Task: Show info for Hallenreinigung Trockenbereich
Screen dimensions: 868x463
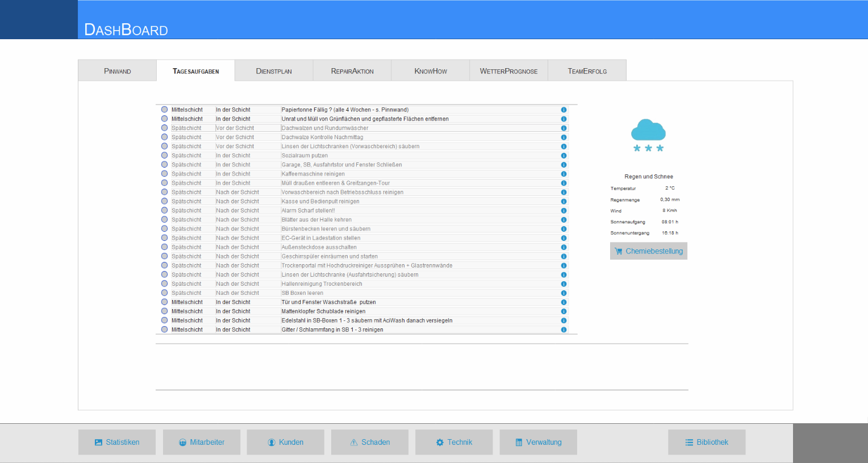Action: pyautogui.click(x=564, y=284)
